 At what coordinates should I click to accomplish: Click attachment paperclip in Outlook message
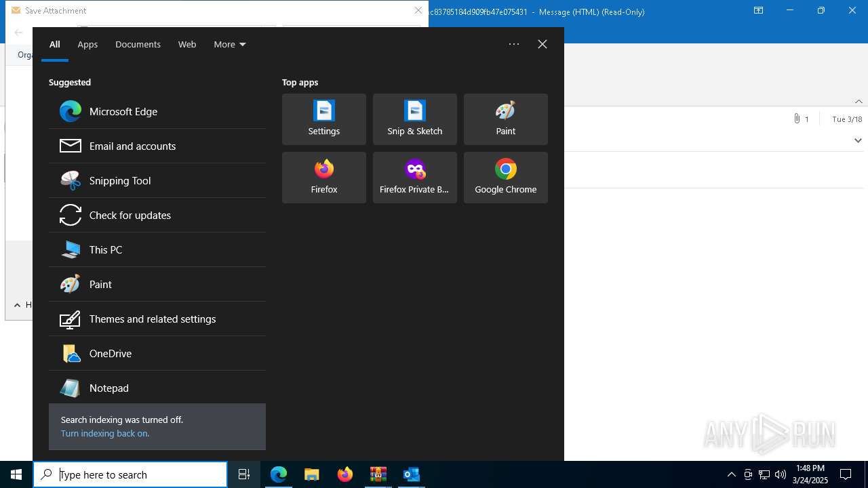tap(797, 119)
